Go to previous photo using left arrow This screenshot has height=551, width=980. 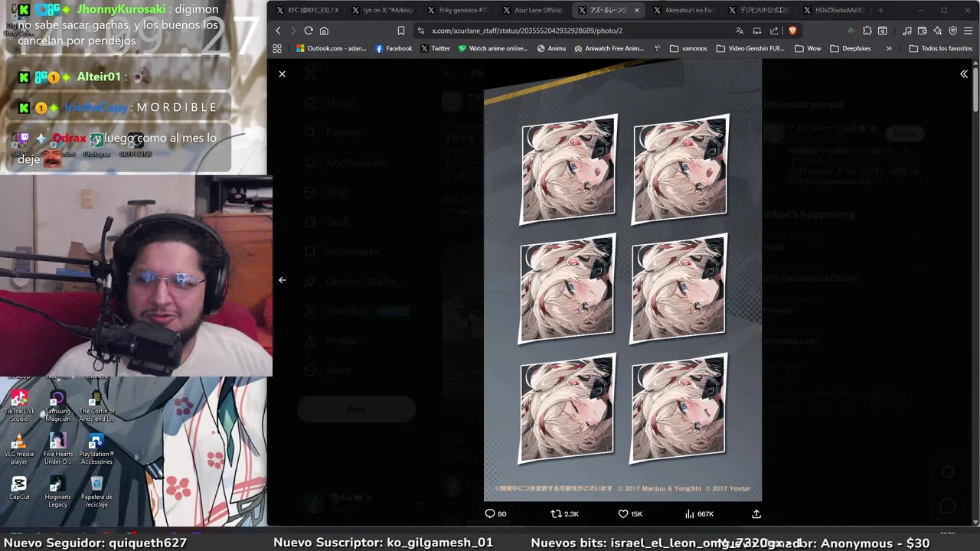point(282,280)
